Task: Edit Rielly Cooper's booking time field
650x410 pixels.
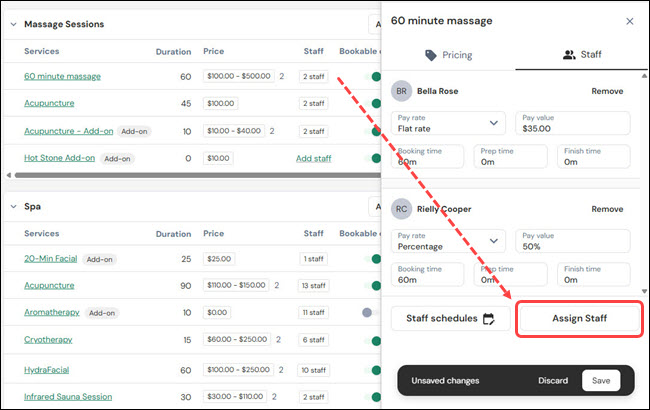Action: click(x=427, y=274)
